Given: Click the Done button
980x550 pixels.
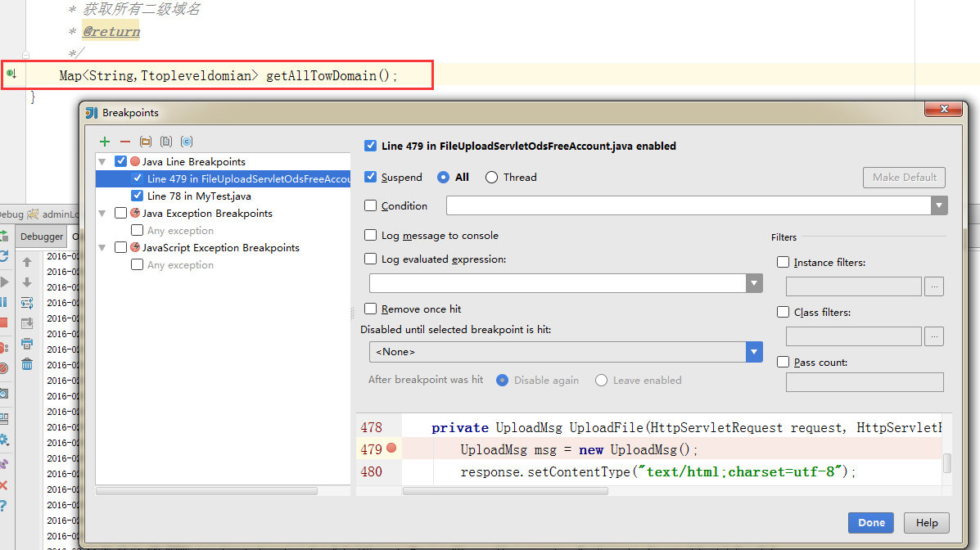Looking at the screenshot, I should point(871,522).
